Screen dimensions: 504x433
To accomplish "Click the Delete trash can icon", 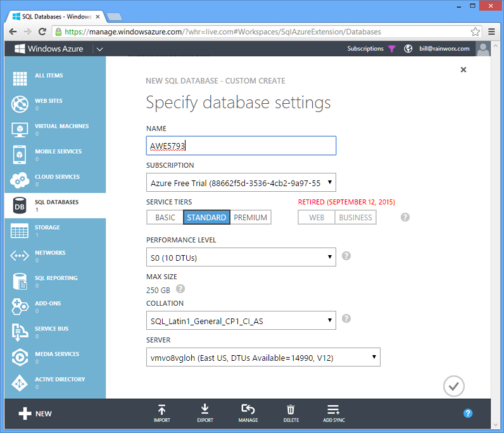I will (x=291, y=410).
